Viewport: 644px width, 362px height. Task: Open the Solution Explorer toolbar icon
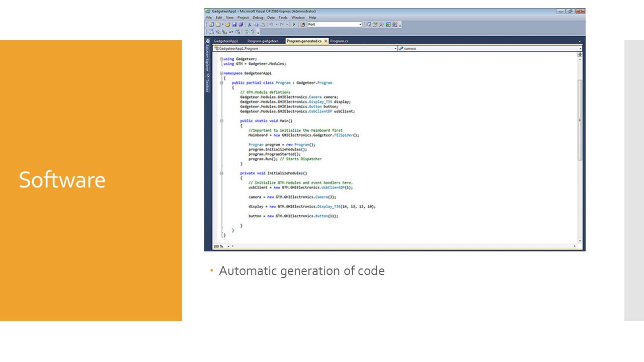(x=368, y=25)
